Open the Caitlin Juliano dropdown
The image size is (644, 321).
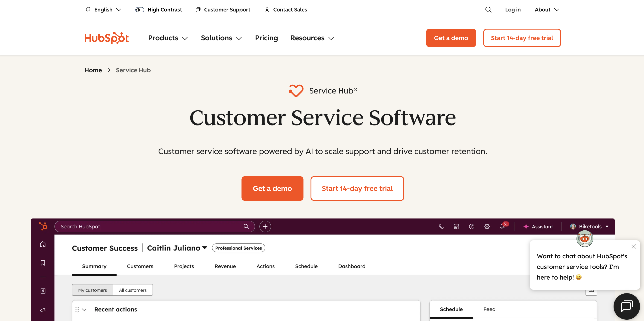coord(177,248)
